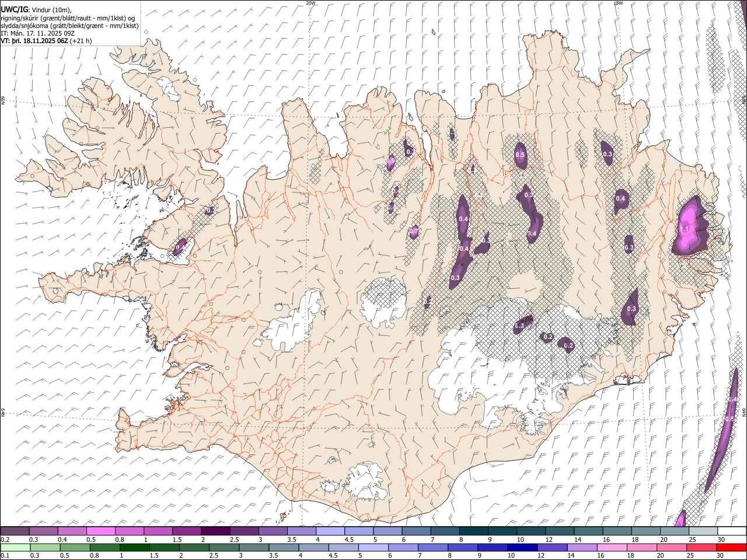Select the 'slydda/snjókoma' caption line
The image size is (747, 560).
point(69,26)
